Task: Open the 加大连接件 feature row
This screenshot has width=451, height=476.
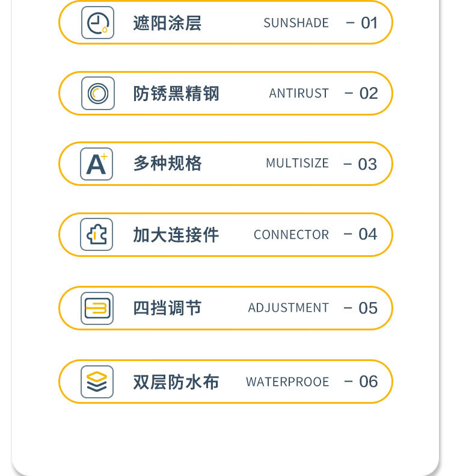Action: tap(176, 234)
